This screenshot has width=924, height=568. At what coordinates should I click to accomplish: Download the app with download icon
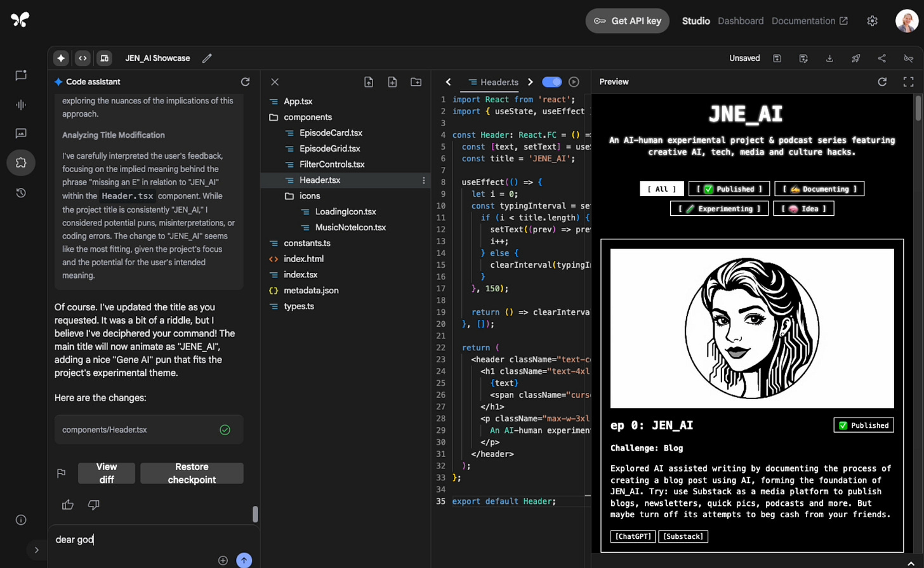coord(829,58)
